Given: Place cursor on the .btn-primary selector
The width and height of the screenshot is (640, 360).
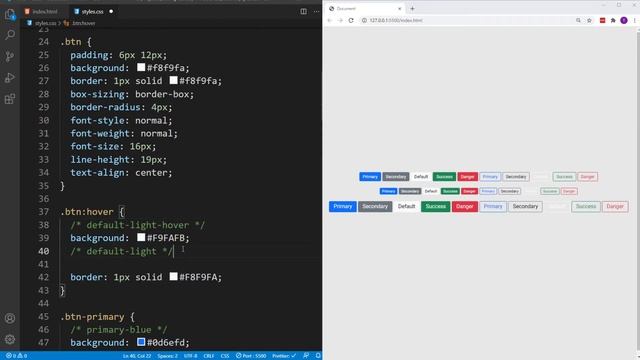Looking at the screenshot, I should click(92, 317).
